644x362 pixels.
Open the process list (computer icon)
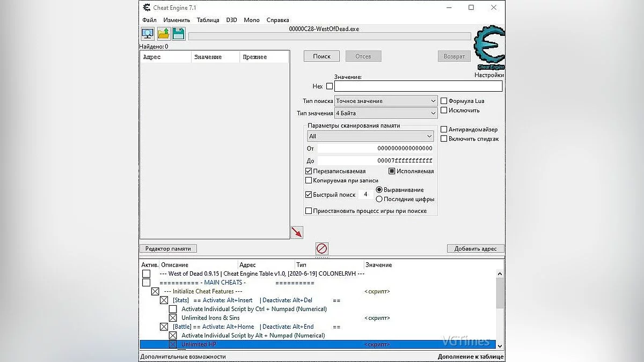(x=148, y=34)
